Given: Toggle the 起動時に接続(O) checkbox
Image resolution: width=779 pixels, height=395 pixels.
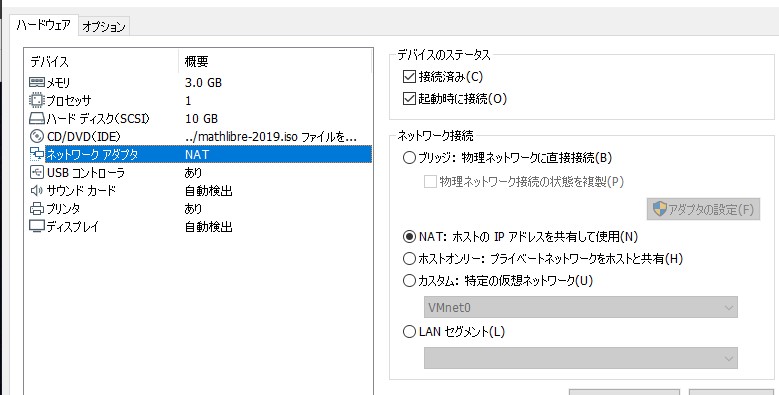Looking at the screenshot, I should tap(409, 98).
